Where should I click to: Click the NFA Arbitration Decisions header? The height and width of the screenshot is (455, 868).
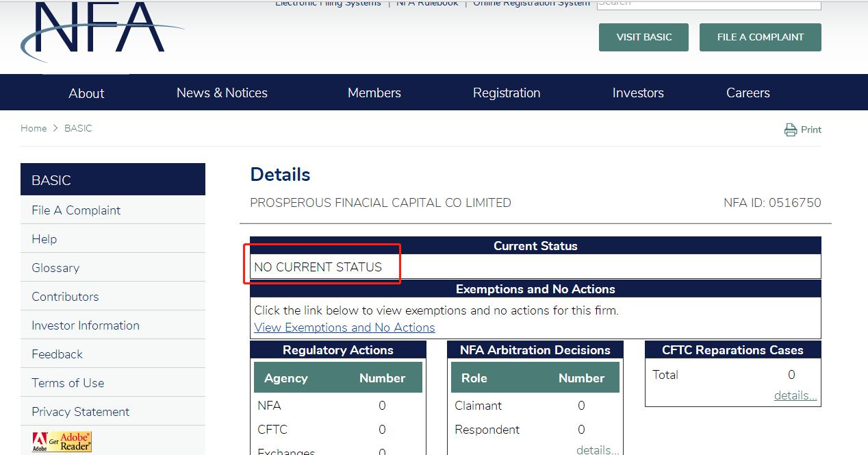pos(535,350)
